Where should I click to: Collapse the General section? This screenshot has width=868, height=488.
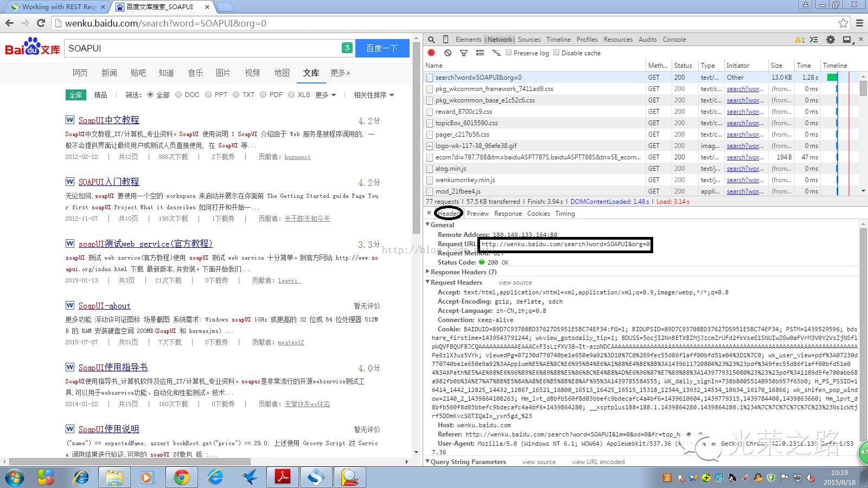tap(427, 224)
